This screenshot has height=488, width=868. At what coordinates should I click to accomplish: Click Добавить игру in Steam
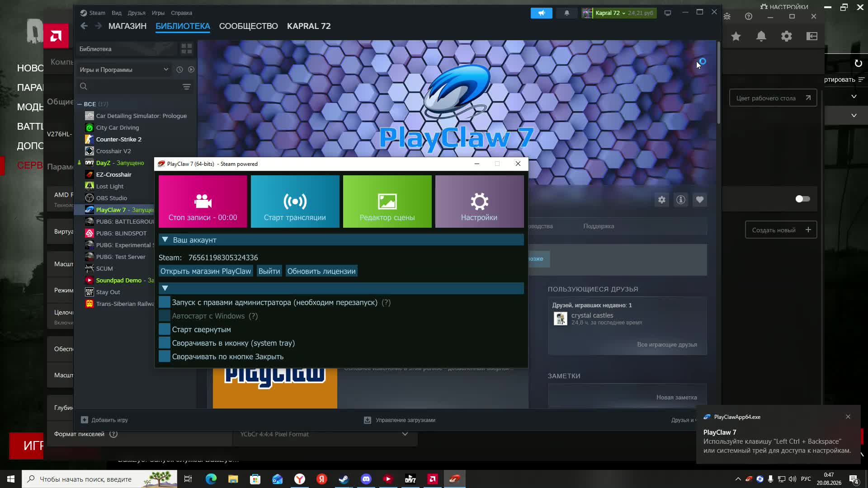[104, 420]
